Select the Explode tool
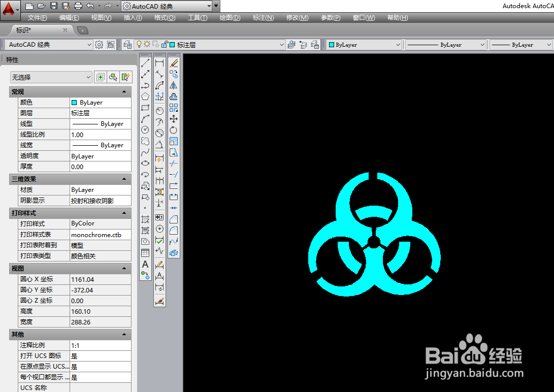 click(174, 253)
